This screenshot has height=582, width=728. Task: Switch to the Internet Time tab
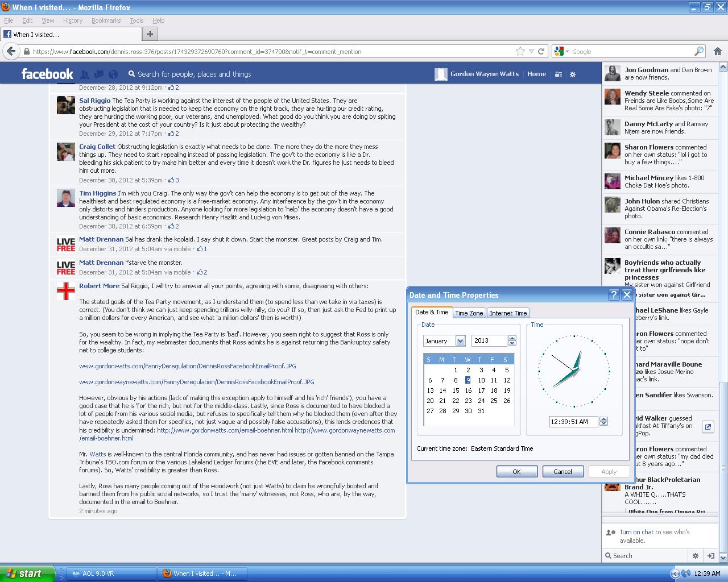tap(508, 313)
